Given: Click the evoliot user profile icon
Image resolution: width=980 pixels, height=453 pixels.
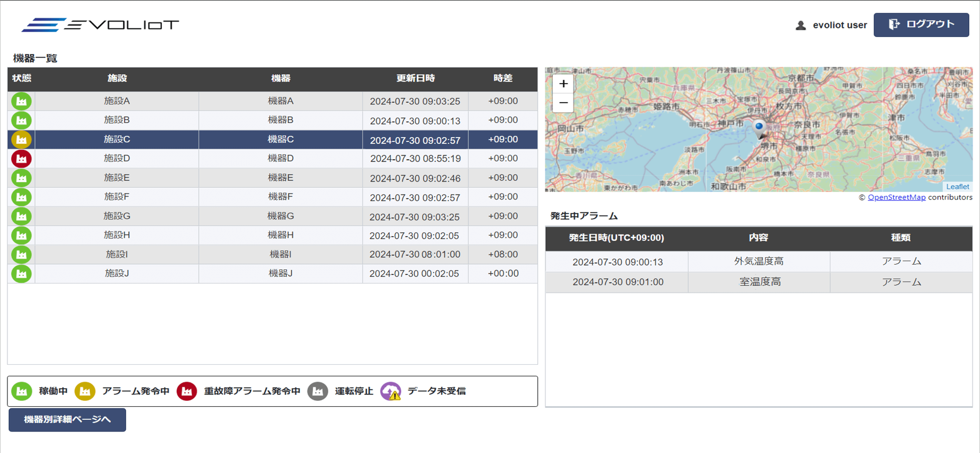Looking at the screenshot, I should pos(800,25).
